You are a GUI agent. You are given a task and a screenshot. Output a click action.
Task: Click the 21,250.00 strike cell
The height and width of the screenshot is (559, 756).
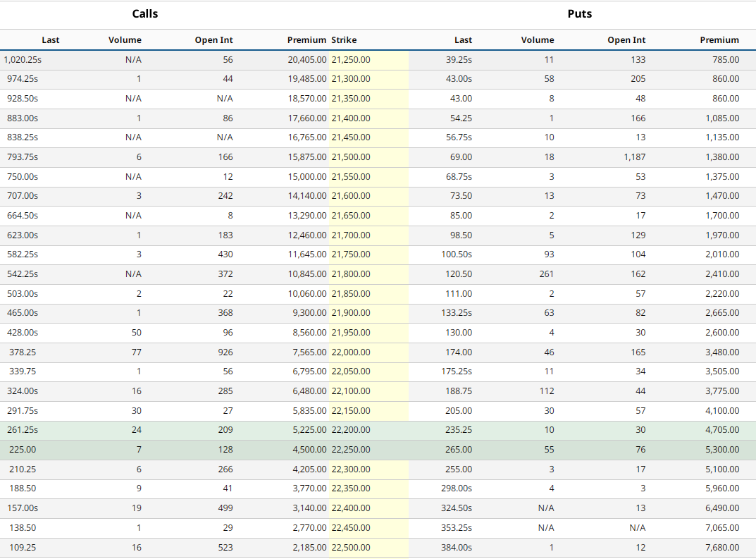[351, 60]
